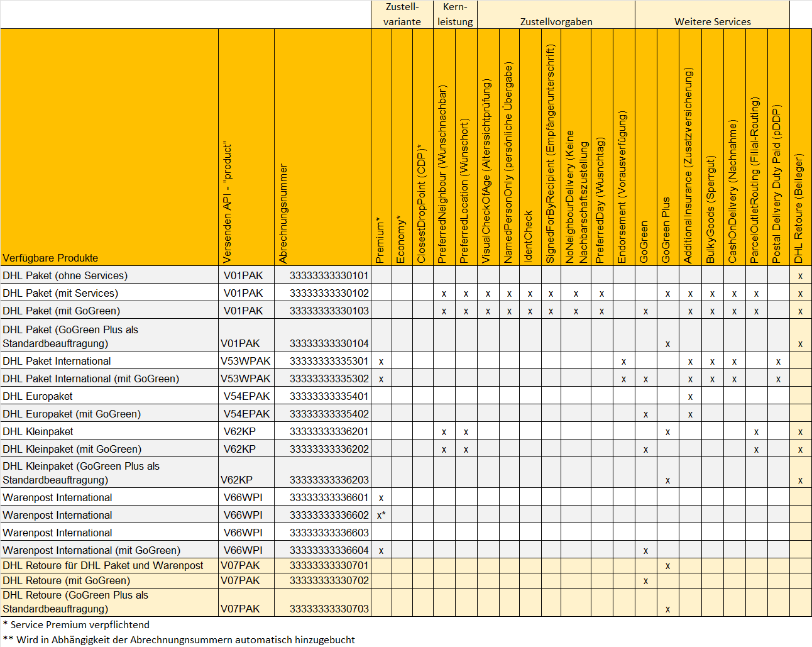Select billing number 33333333336201
The image size is (812, 647).
coord(329,431)
